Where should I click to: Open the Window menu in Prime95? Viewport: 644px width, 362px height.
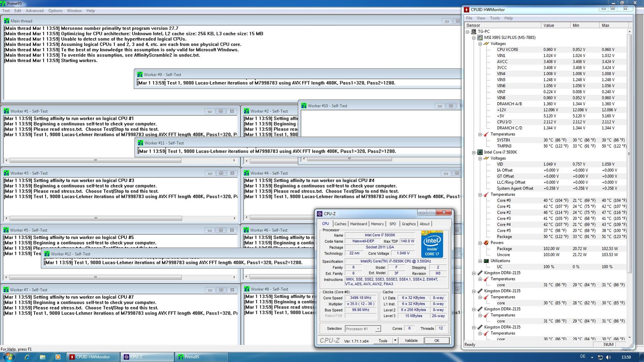pyautogui.click(x=74, y=11)
